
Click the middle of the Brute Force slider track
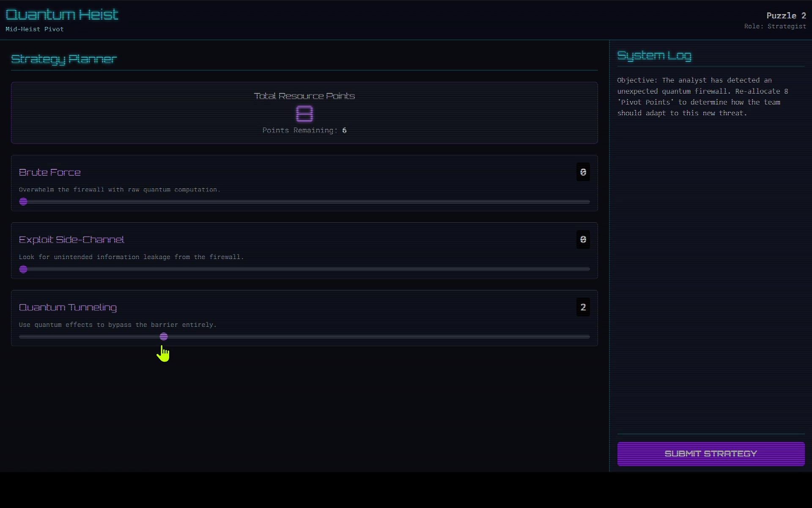304,202
